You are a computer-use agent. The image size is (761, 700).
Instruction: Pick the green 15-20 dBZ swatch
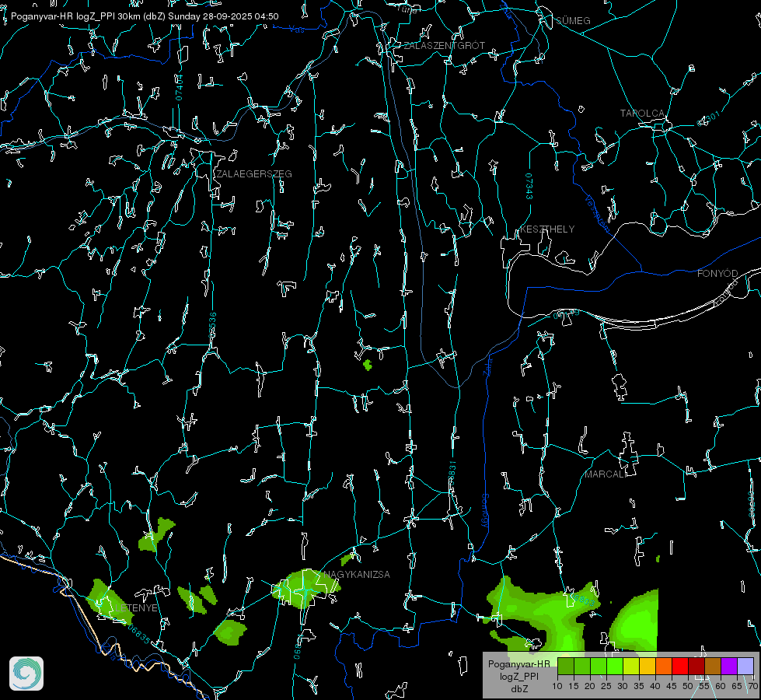pos(582,666)
